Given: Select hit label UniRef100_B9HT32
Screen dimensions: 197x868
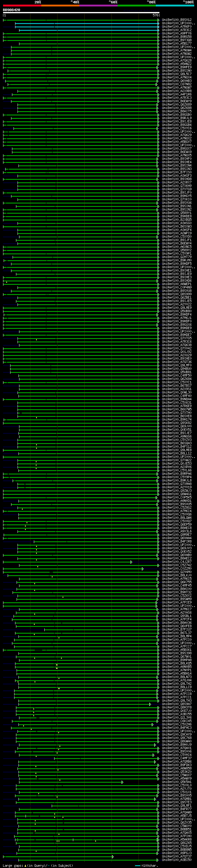Looking at the screenshot, I should pyautogui.click(x=177, y=592).
